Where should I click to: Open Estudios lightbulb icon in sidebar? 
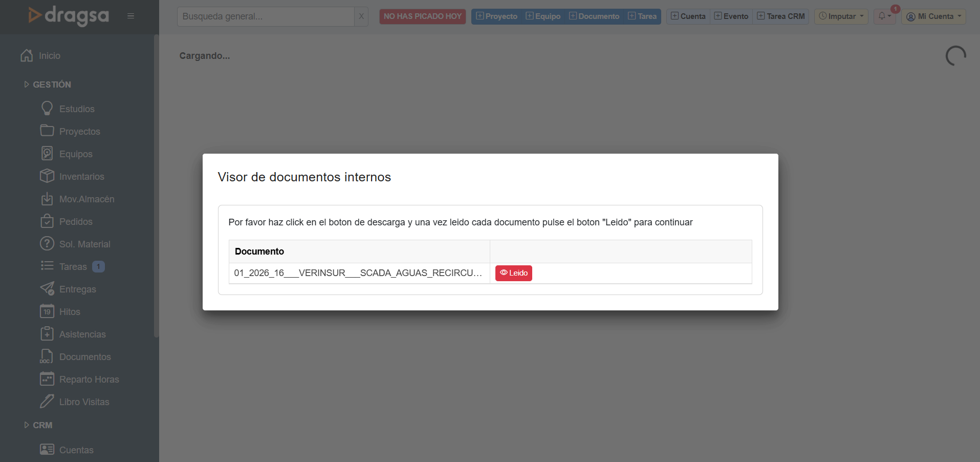(47, 109)
